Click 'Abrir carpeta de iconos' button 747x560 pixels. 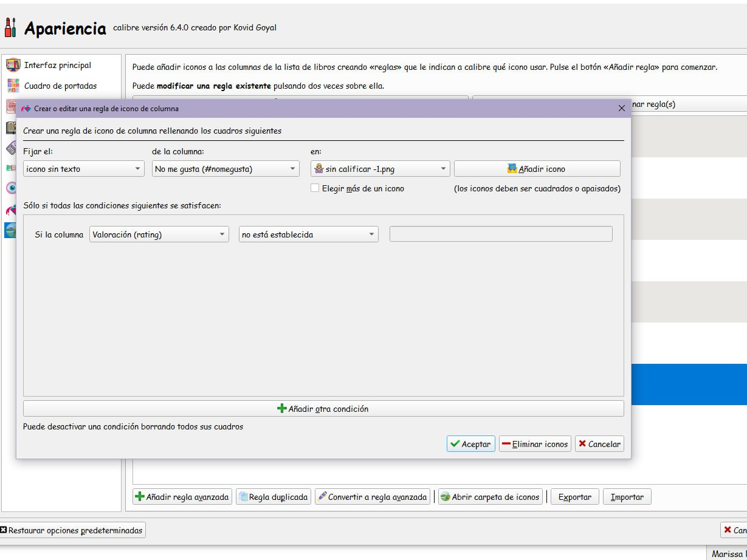[x=490, y=497]
